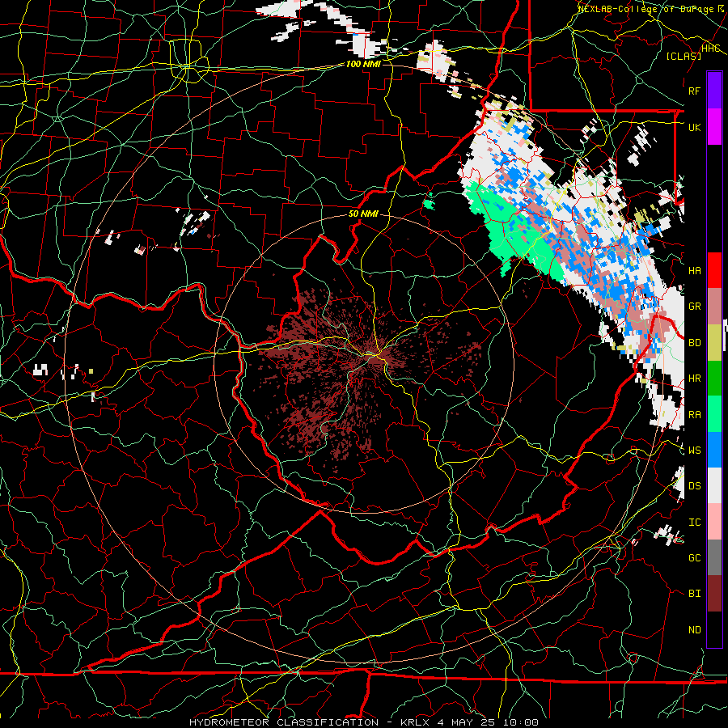Click the RA legend label
This screenshot has height=728, width=728.
pos(694,415)
